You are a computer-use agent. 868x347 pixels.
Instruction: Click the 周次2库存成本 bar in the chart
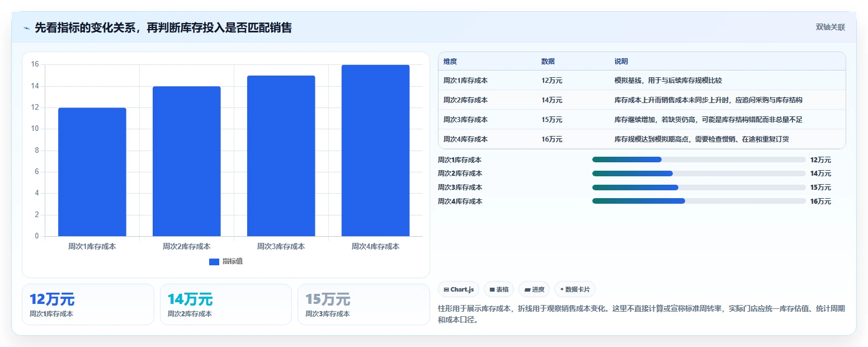187,161
